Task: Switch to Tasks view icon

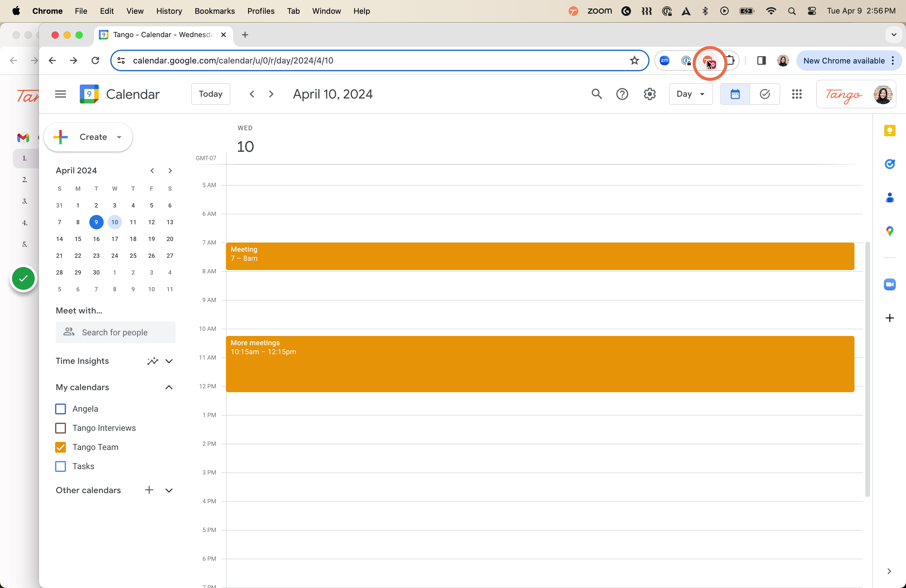Action: point(765,94)
